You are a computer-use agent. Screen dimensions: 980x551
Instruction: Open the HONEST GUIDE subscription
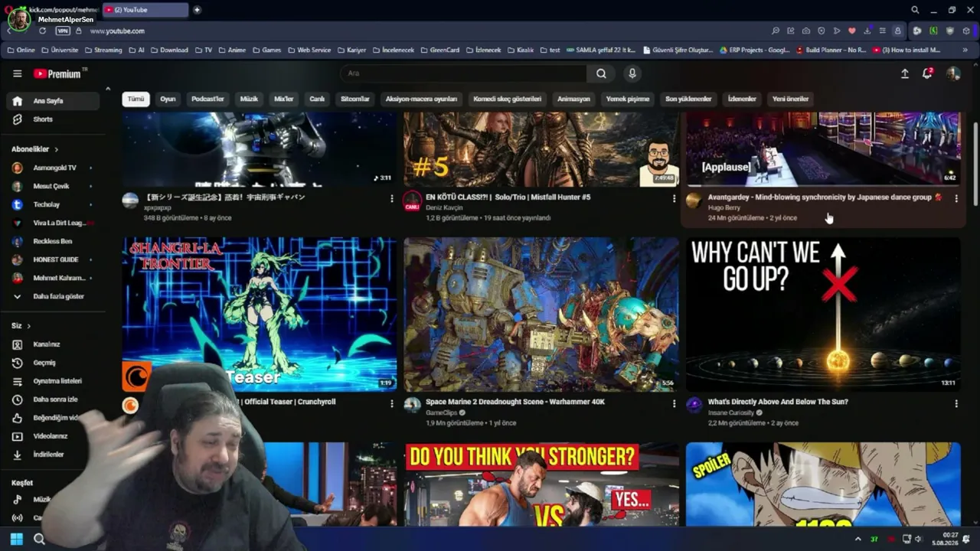(x=53, y=259)
